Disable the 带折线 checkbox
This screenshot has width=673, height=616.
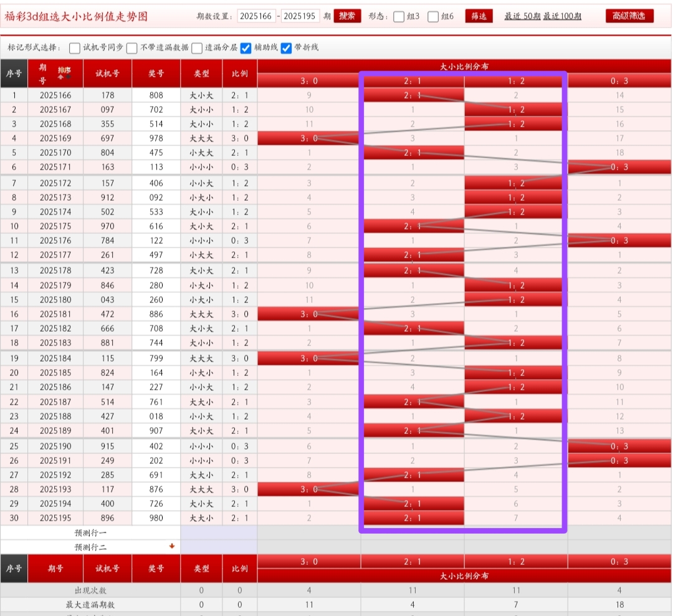(287, 48)
